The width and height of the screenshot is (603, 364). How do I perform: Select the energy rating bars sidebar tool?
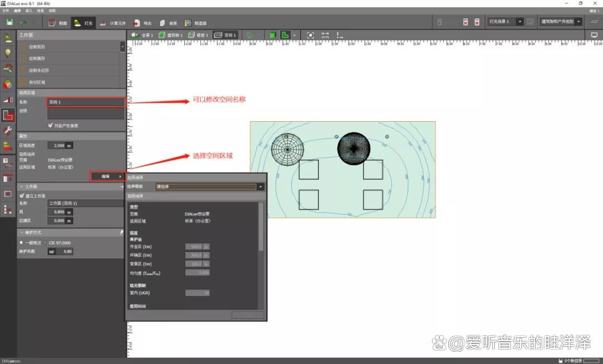click(8, 146)
